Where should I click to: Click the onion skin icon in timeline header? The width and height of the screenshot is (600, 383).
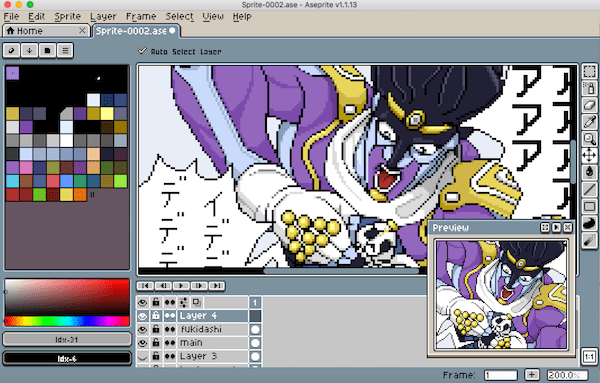pos(197,303)
